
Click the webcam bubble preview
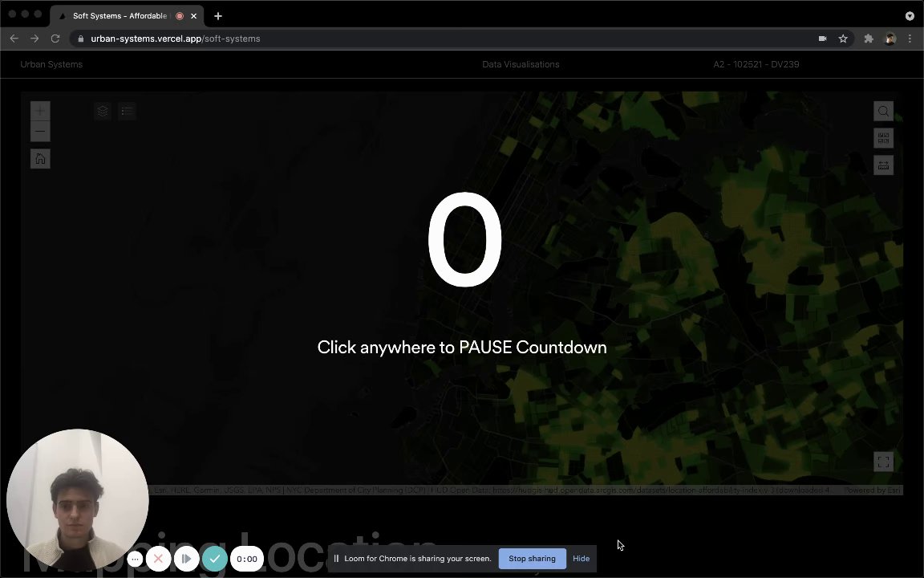click(77, 500)
